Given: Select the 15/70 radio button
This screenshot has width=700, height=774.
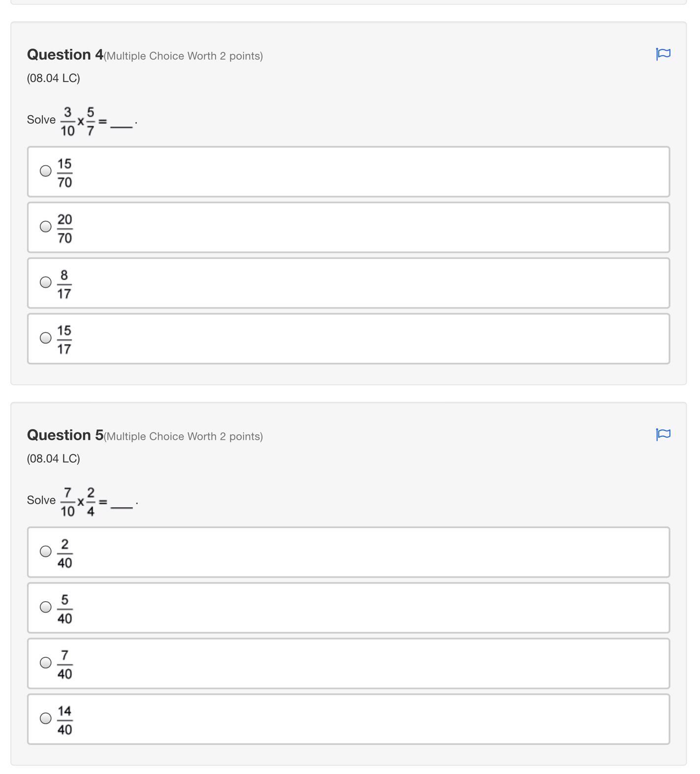Looking at the screenshot, I should pyautogui.click(x=45, y=171).
